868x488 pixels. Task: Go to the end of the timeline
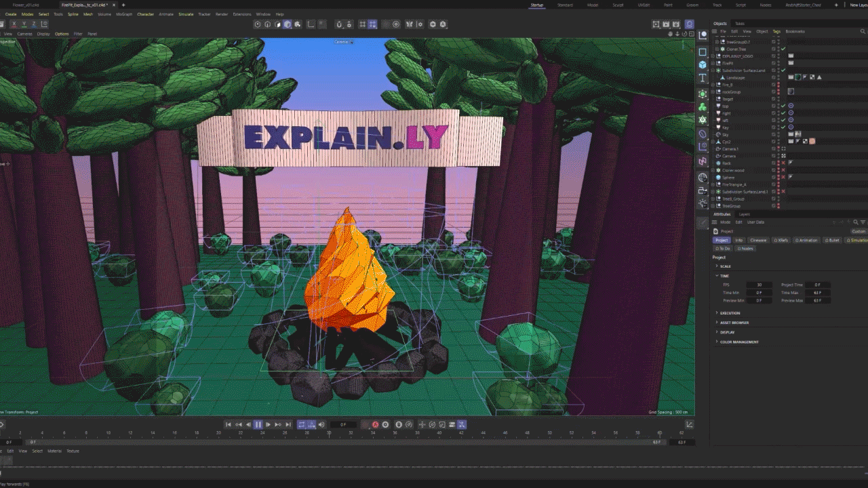pos(288,425)
